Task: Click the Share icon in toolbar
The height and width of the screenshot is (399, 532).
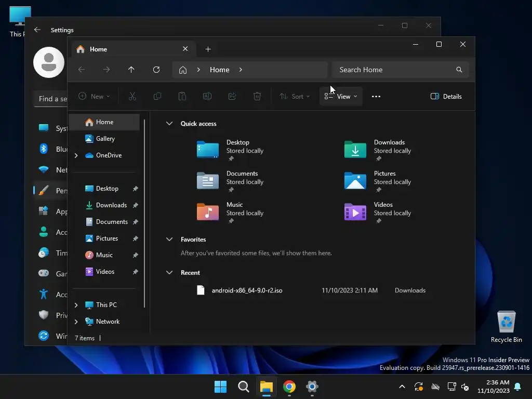Action: click(x=232, y=96)
